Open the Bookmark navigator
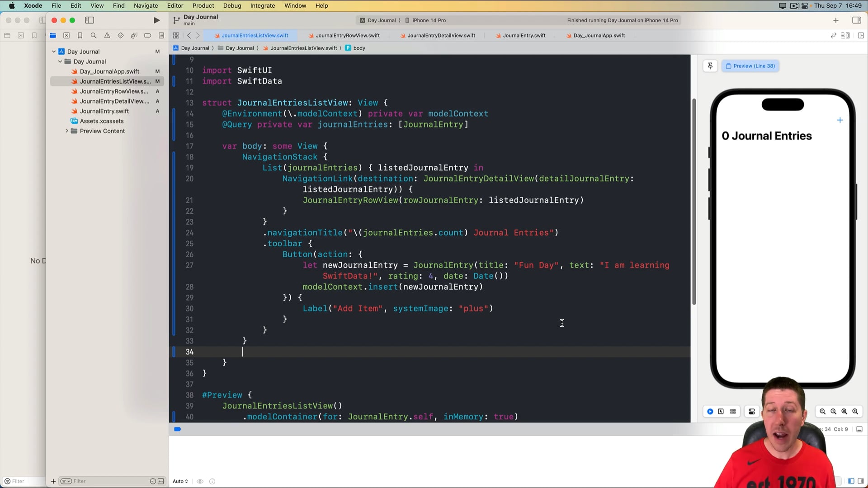 (80, 36)
